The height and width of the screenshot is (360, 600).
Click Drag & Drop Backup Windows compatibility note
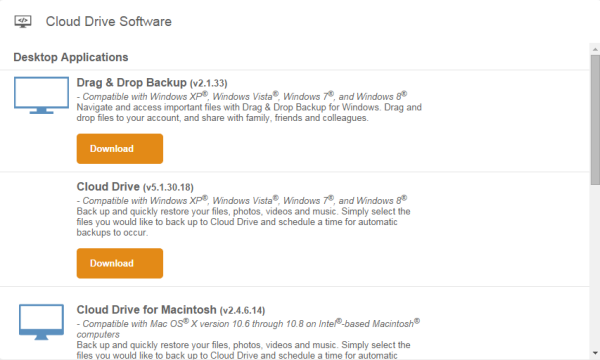(242, 96)
